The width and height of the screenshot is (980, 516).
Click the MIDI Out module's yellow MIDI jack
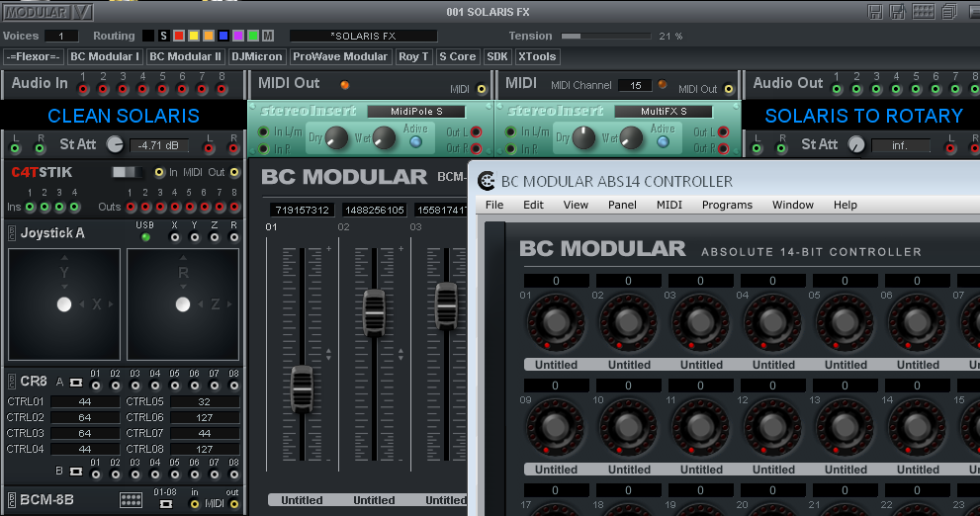tap(482, 89)
